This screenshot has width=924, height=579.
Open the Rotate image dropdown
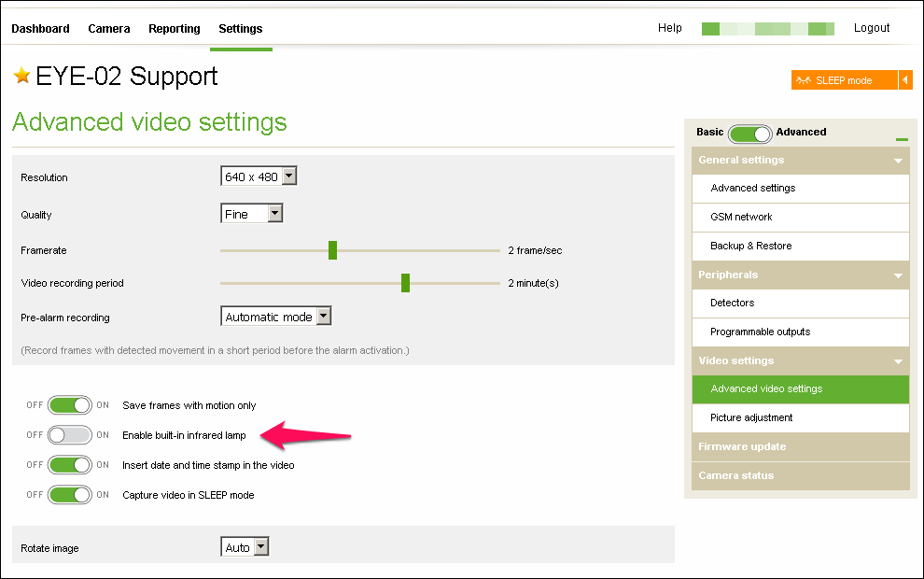click(x=245, y=547)
